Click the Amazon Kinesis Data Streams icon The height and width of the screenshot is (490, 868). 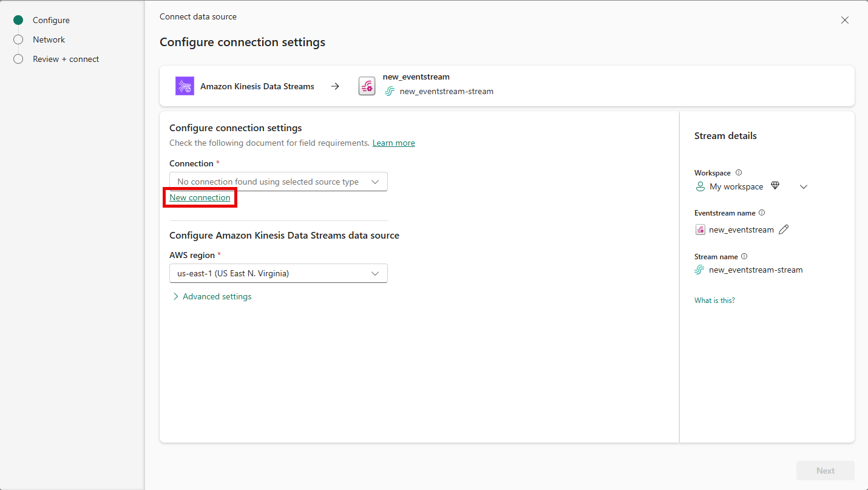pos(185,86)
